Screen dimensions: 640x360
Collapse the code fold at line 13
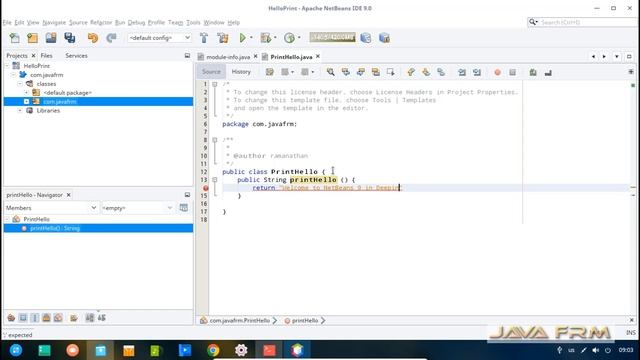pyautogui.click(x=215, y=180)
